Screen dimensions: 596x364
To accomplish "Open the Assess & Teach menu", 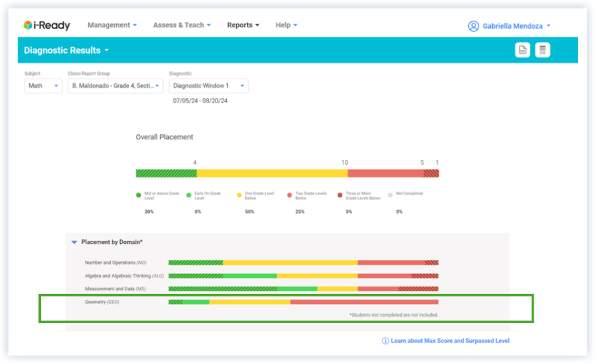I will point(182,25).
